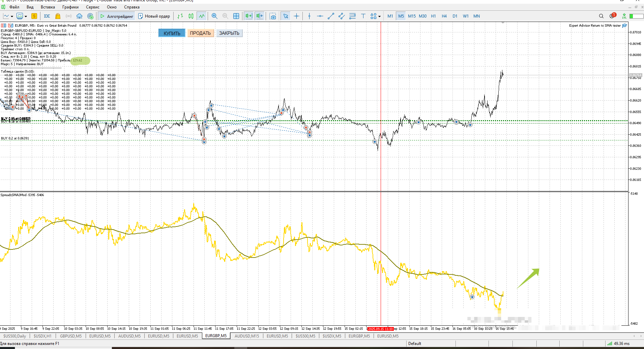
Task: Open MetaEditor with the IDE button
Action: [47, 16]
